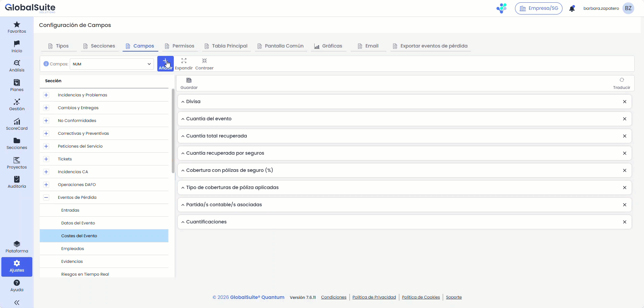
Task: Collapse the sidebar with the double chevron
Action: (17, 303)
